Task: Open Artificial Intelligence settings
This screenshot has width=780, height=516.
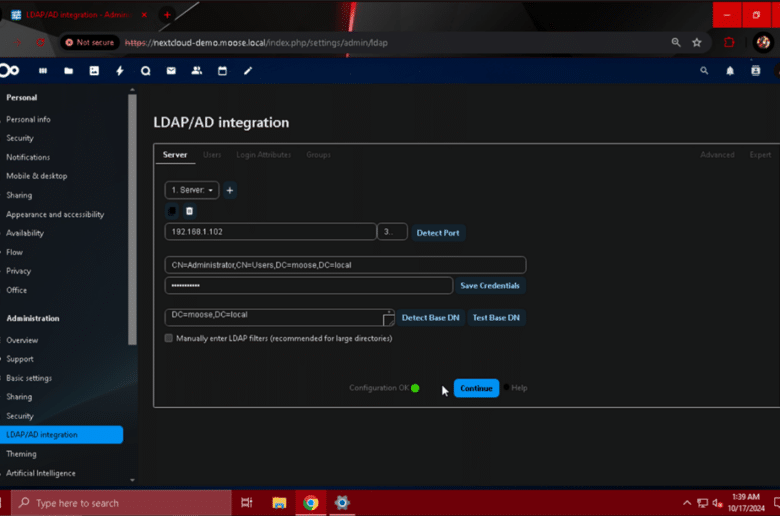Action: point(41,473)
